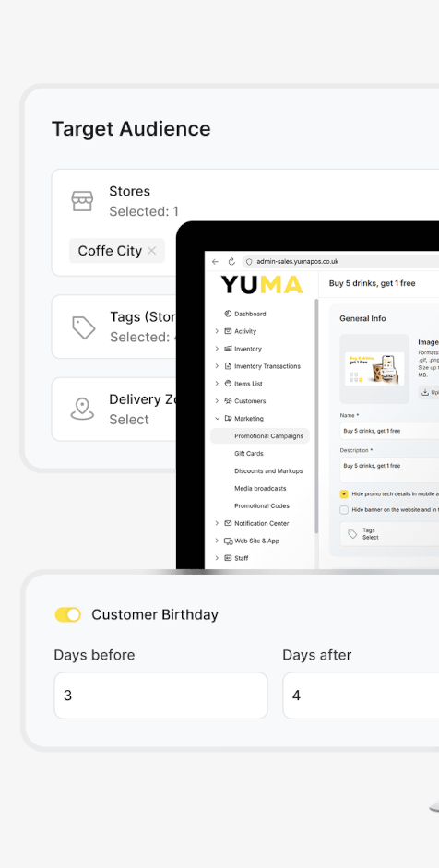Collapse the Marketing section chevron
The height and width of the screenshot is (868, 439).
217,419
